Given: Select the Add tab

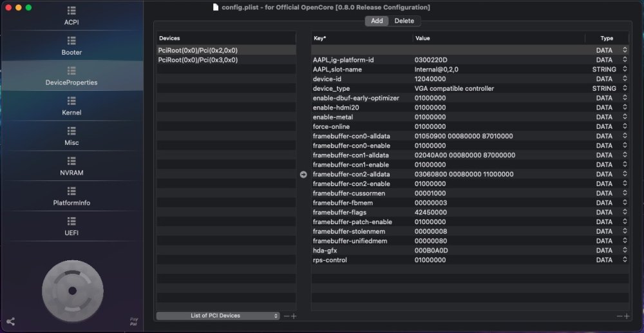Looking at the screenshot, I should pos(377,21).
